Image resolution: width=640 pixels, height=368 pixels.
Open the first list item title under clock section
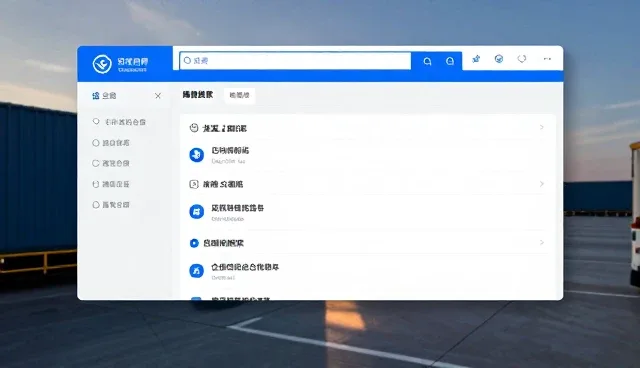coord(230,151)
